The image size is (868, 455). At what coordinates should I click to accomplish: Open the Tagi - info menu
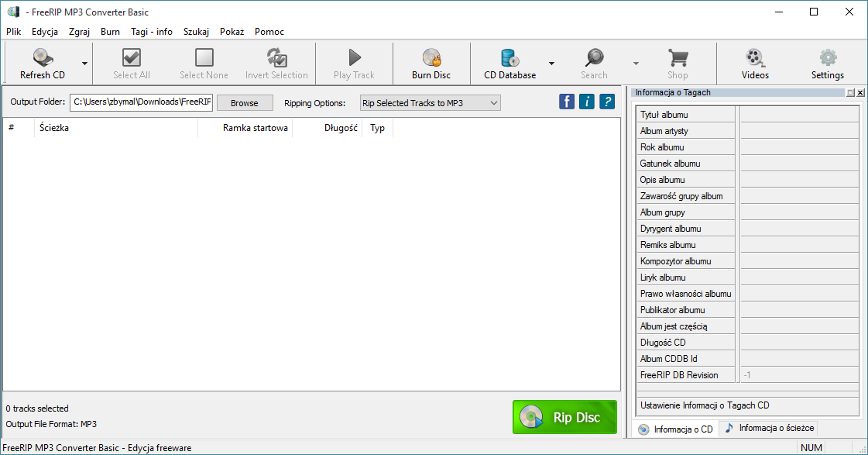pos(152,32)
